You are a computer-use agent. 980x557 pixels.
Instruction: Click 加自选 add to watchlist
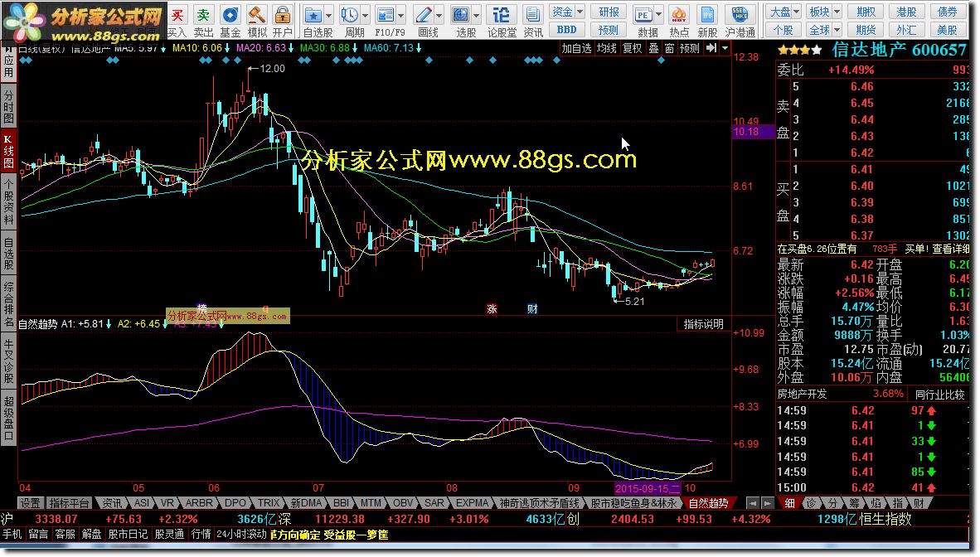tap(575, 48)
